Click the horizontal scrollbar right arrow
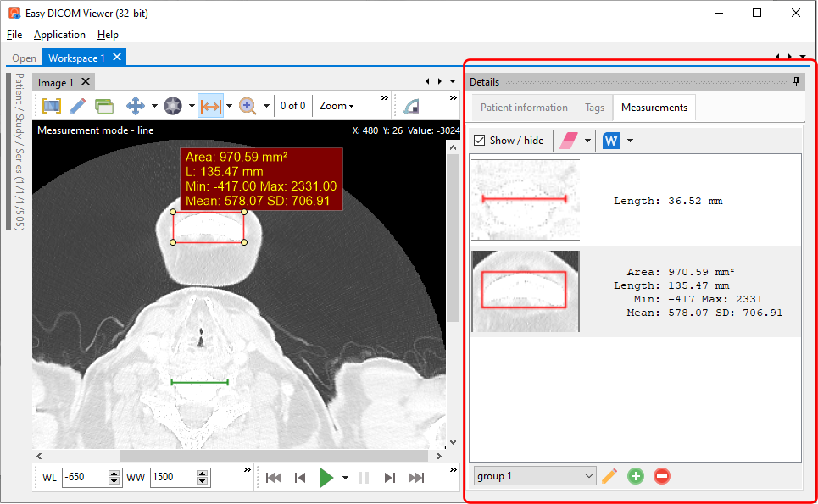818x504 pixels. tap(439, 456)
